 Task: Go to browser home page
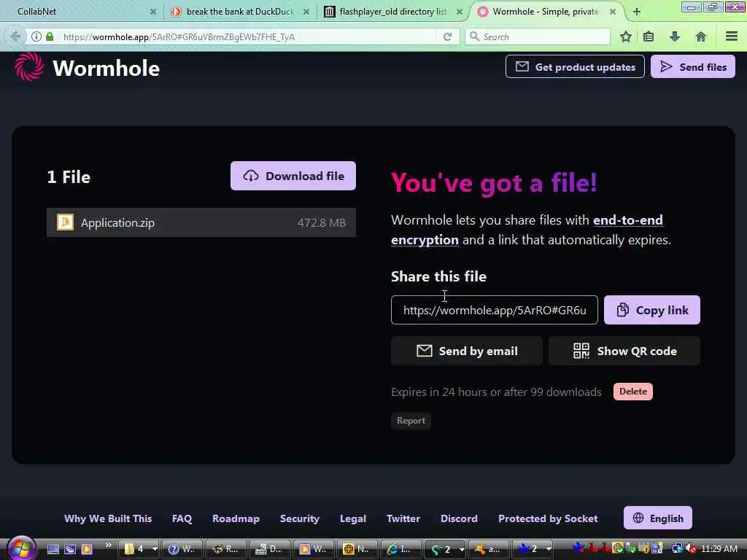pyautogui.click(x=701, y=36)
